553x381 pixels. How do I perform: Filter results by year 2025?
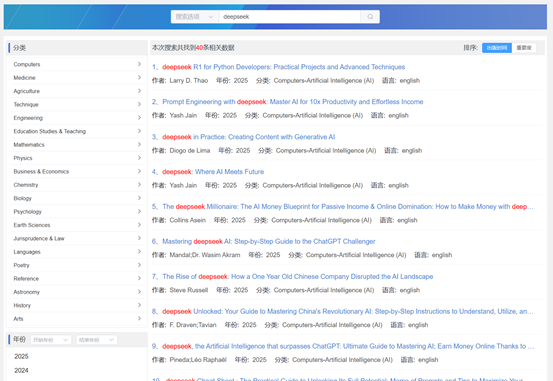click(x=21, y=356)
